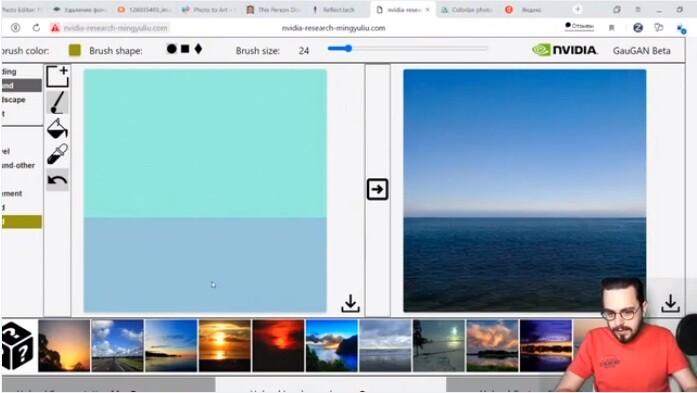Choose the circle brush shape

pos(172,49)
